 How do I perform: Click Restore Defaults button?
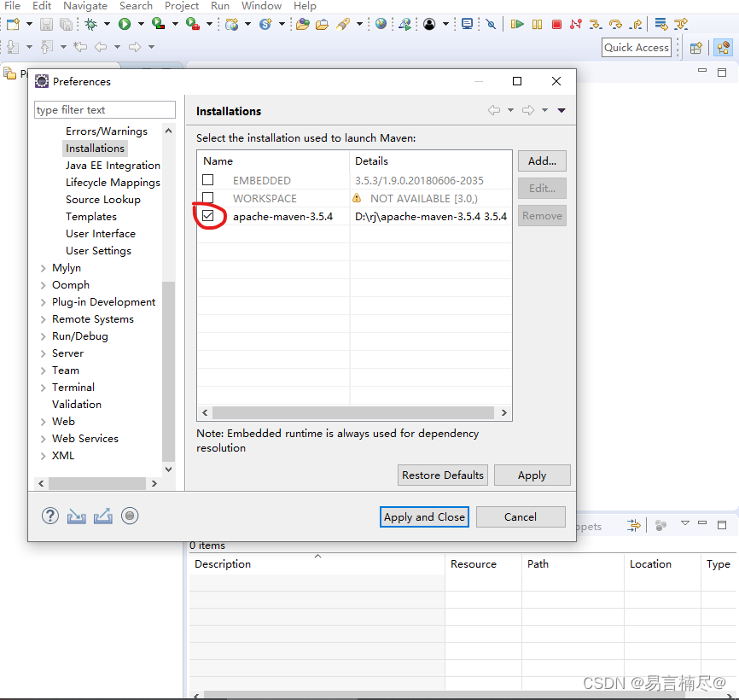443,475
